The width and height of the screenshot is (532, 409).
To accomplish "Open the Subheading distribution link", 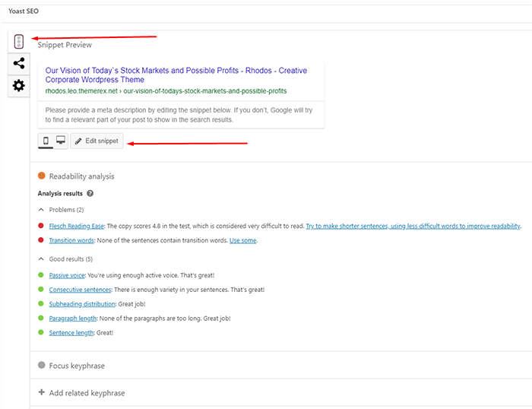I will [82, 304].
